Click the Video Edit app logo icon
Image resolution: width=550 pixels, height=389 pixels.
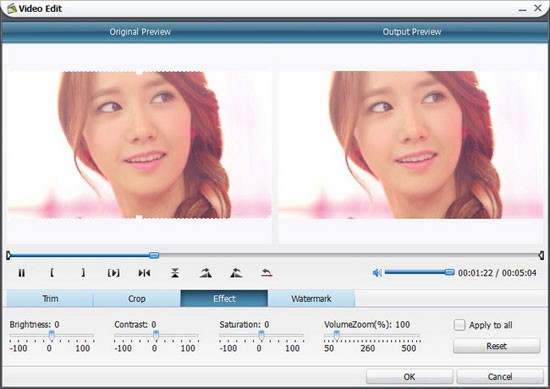12,8
